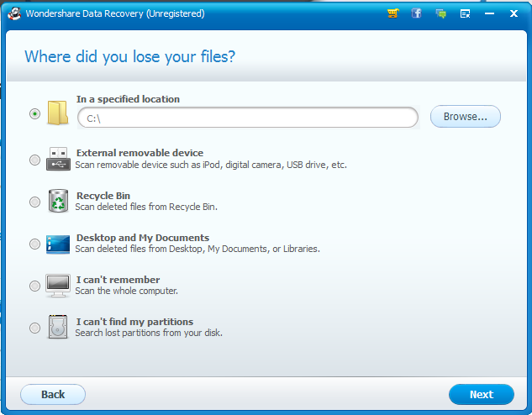Click the Desktop and My Documents icon
This screenshot has height=415, width=532.
coord(58,244)
